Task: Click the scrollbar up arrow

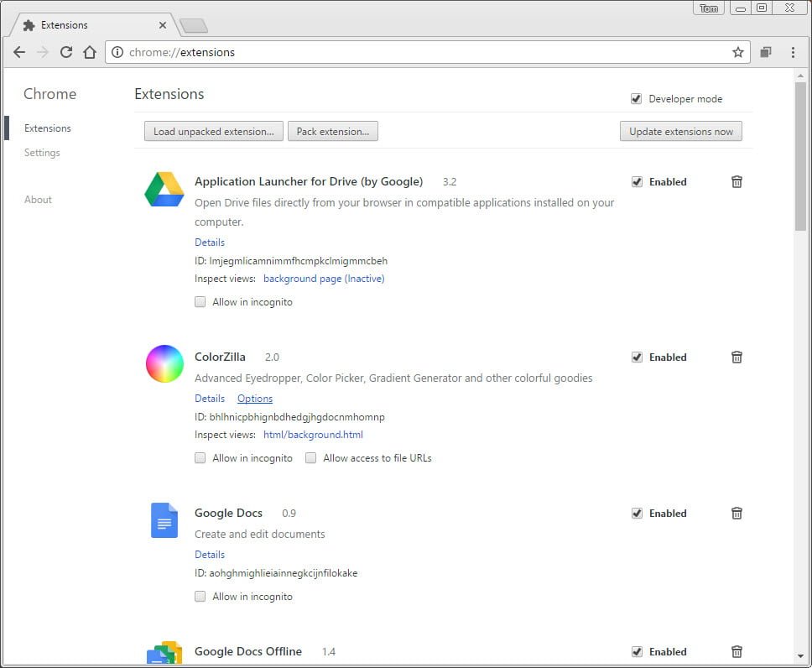Action: 800,76
